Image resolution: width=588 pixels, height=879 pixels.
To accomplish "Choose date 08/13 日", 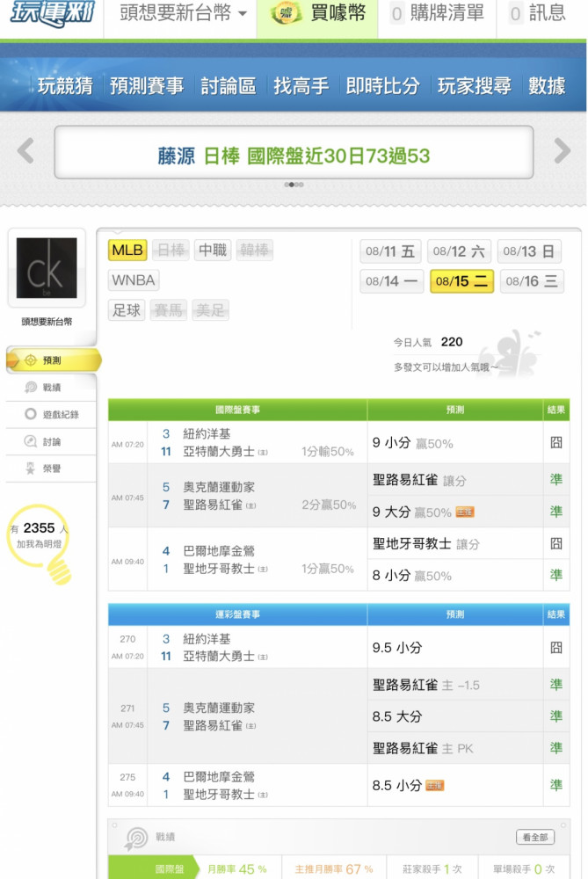I will tap(528, 251).
